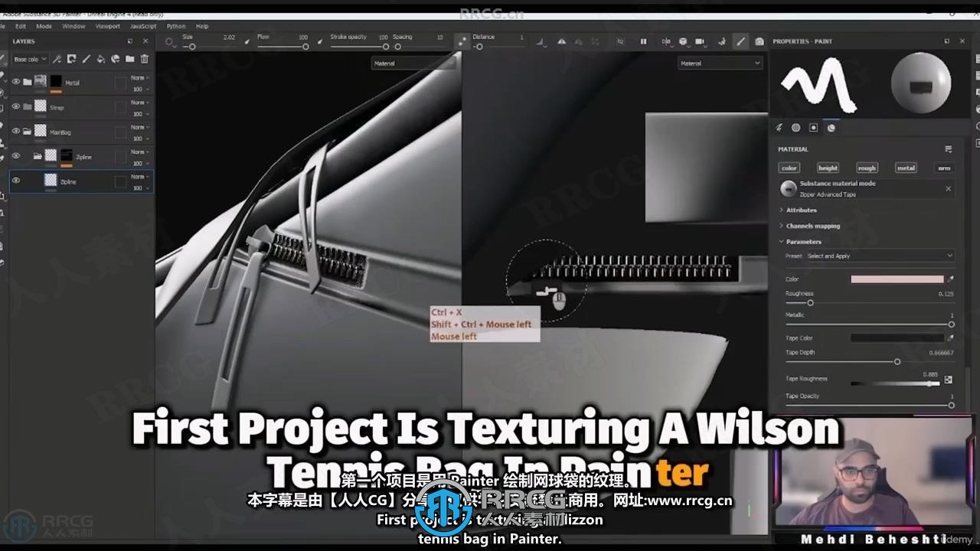Open the camera settings video icon

click(x=702, y=41)
